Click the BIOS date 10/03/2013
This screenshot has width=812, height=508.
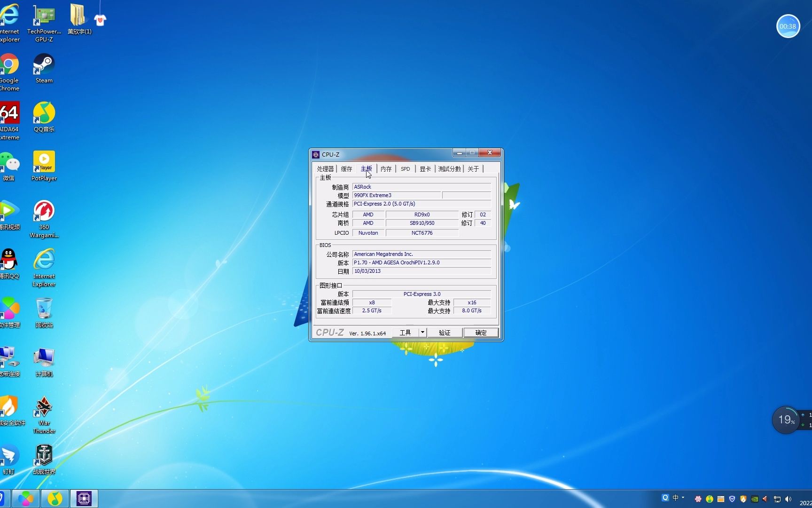point(422,271)
